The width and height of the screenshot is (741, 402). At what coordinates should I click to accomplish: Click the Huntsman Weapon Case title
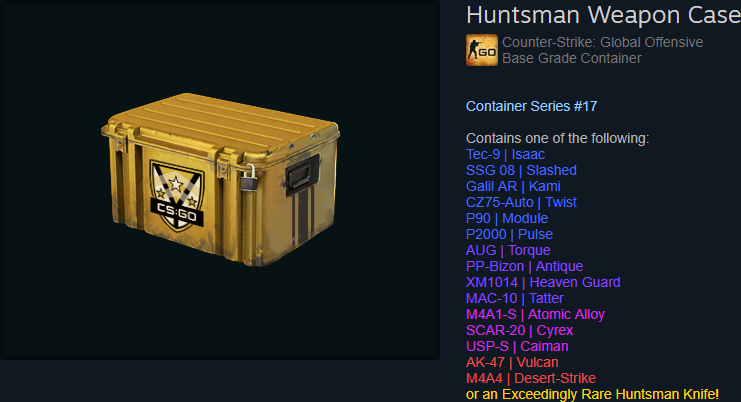click(x=603, y=15)
